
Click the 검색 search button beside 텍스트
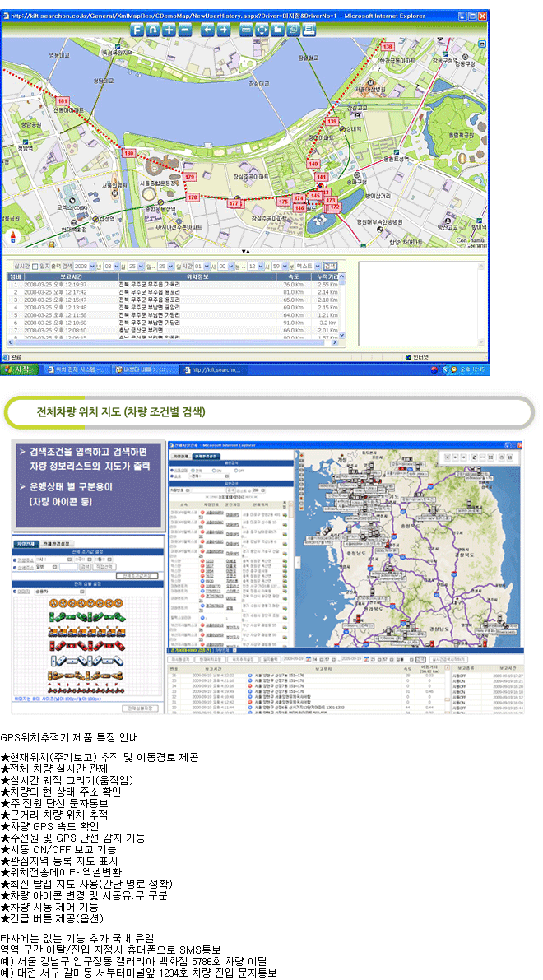point(329,266)
